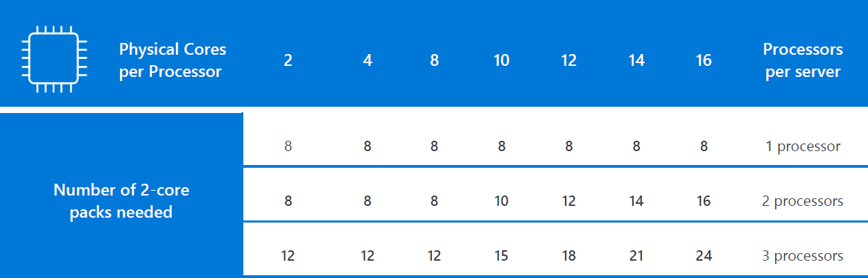The width and height of the screenshot is (868, 278).
Task: Select the 3 processors row label
Action: pyautogui.click(x=803, y=256)
